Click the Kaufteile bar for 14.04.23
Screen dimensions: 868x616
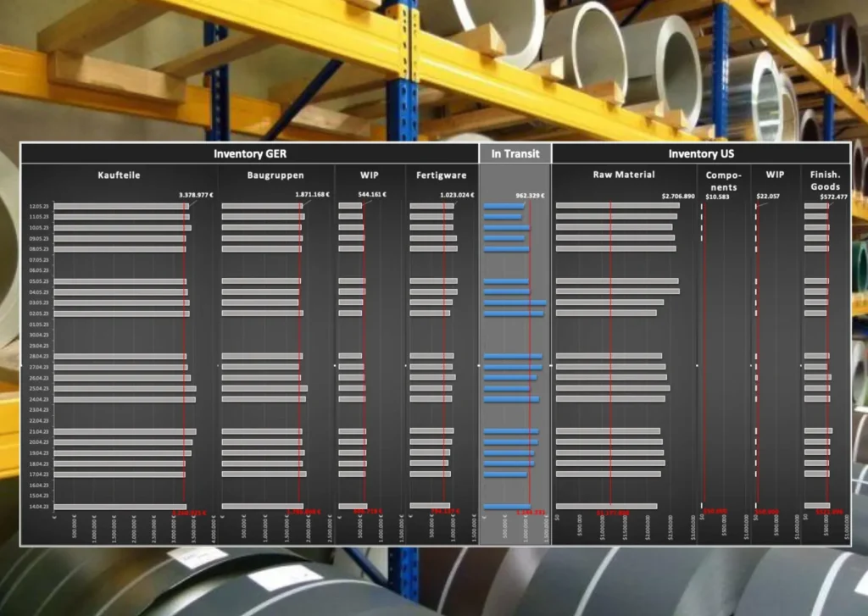(x=120, y=507)
